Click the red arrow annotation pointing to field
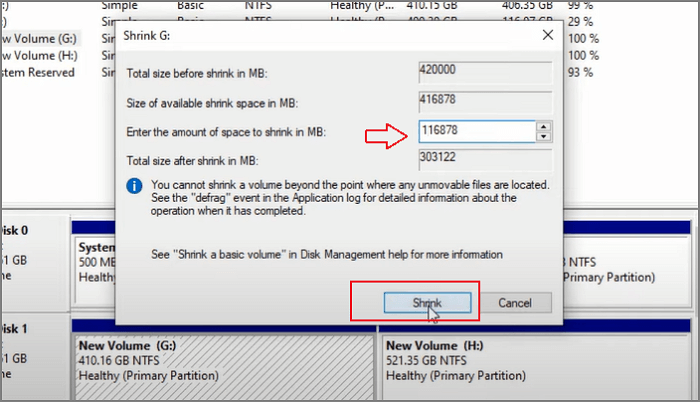The image size is (700, 402). (x=386, y=136)
